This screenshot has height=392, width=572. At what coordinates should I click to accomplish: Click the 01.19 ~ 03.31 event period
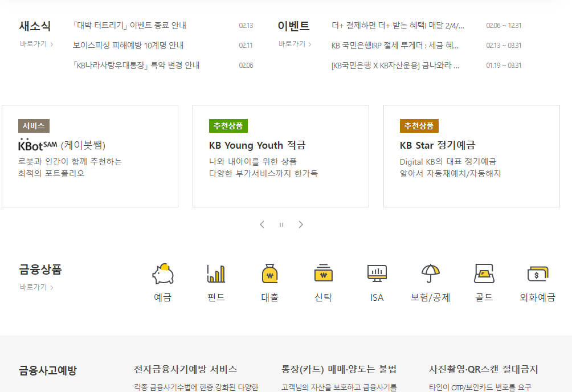[x=504, y=66]
